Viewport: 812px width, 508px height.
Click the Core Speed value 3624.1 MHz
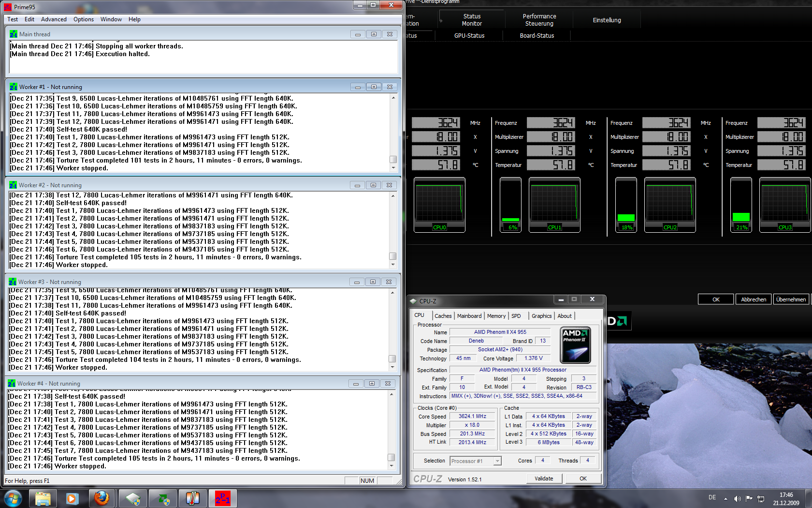(x=472, y=417)
